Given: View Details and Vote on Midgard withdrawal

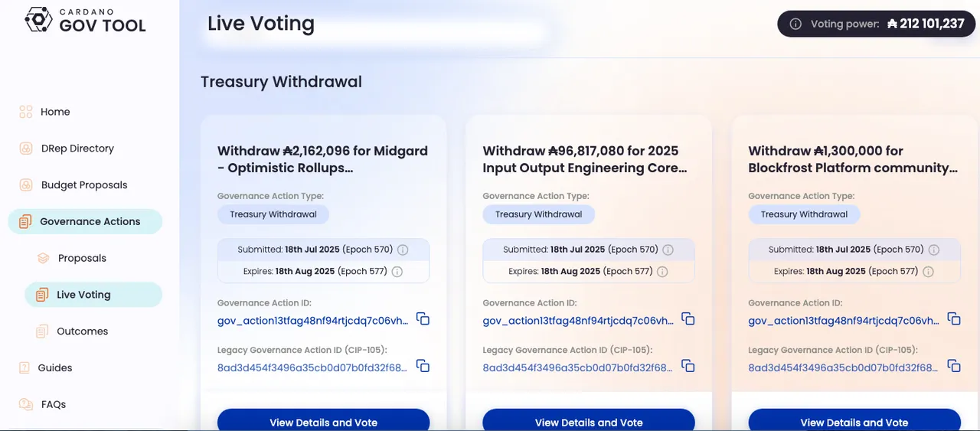Looking at the screenshot, I should point(323,421).
